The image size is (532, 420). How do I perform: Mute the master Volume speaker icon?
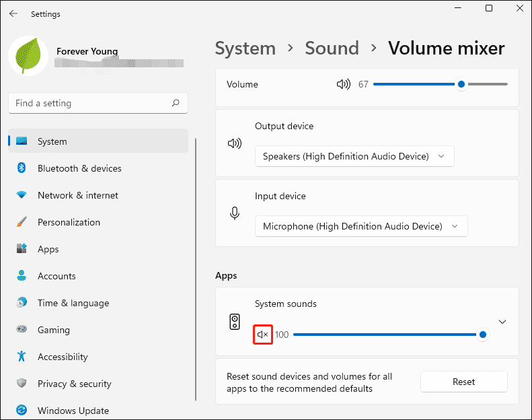pos(344,84)
